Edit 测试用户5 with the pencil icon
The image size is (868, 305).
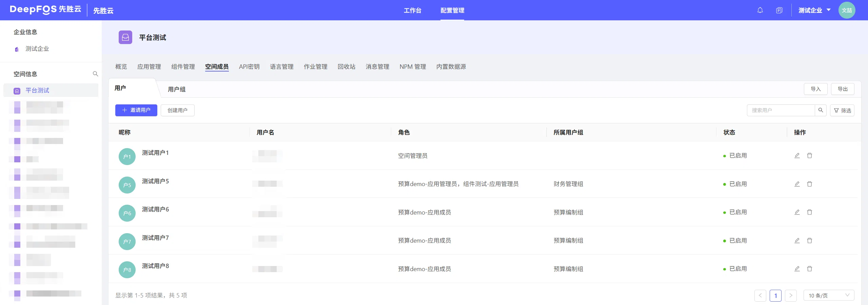(x=797, y=184)
